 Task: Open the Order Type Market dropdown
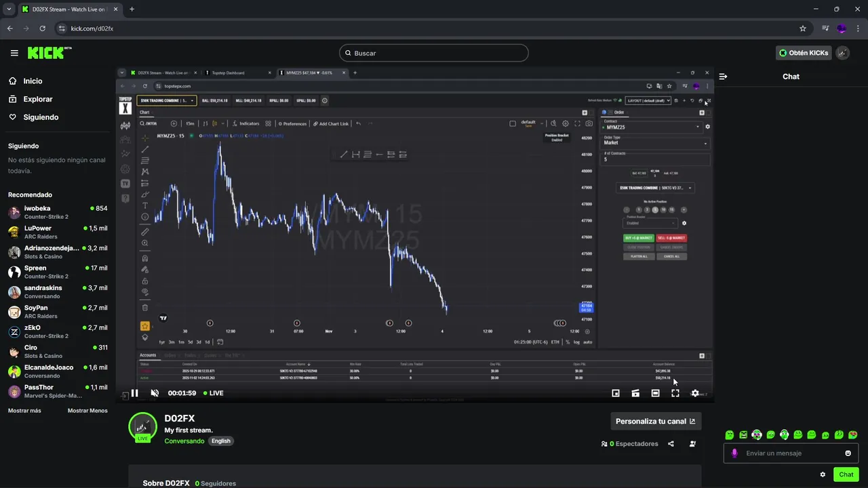pos(655,142)
